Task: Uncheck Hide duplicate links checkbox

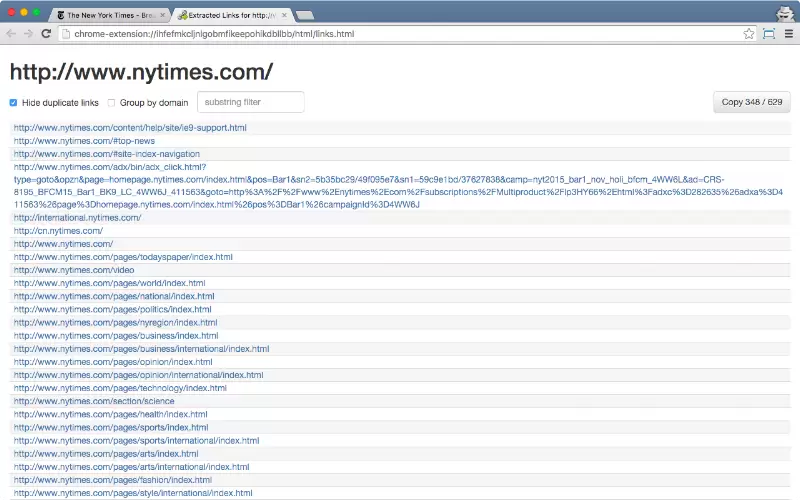Action: [14, 102]
